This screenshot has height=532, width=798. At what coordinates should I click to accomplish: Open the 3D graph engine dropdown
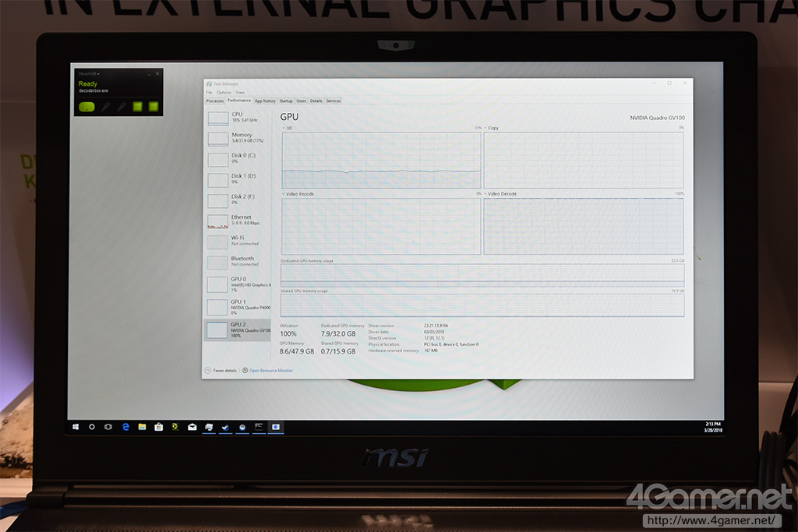pos(287,129)
